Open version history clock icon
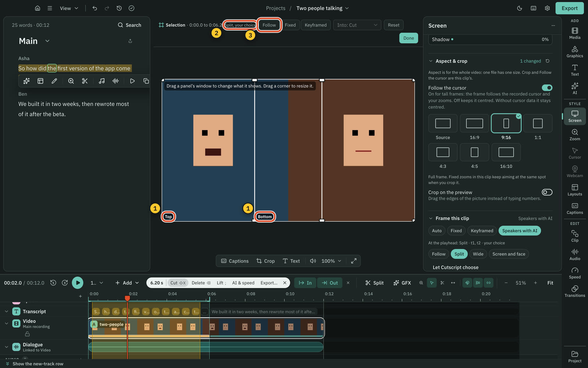Image resolution: width=588 pixels, height=368 pixels. click(x=119, y=8)
